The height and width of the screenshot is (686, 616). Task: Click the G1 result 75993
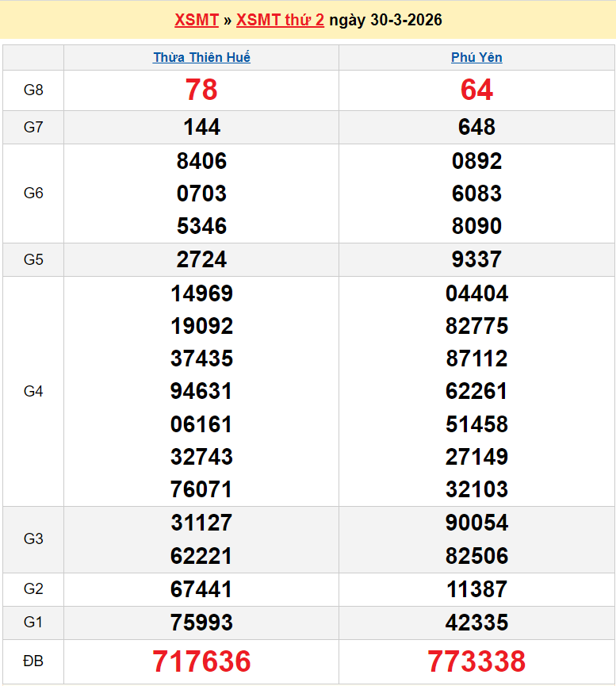[201, 623]
